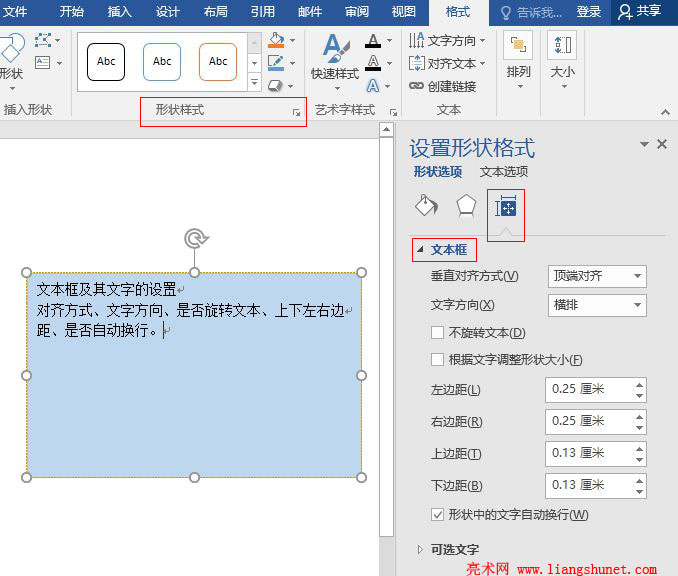The image size is (678, 576).
Task: Uncheck 形状中的文字自动换行 checkbox
Action: (x=437, y=515)
